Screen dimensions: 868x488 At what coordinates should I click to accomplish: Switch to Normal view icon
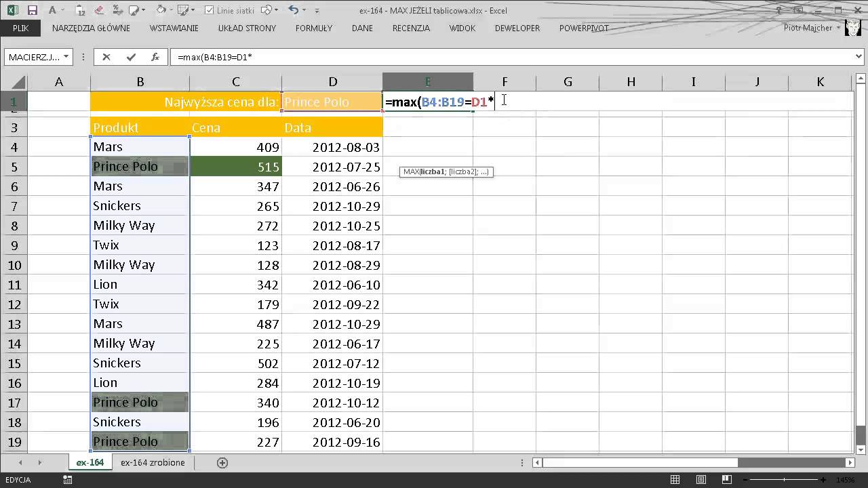(675, 480)
